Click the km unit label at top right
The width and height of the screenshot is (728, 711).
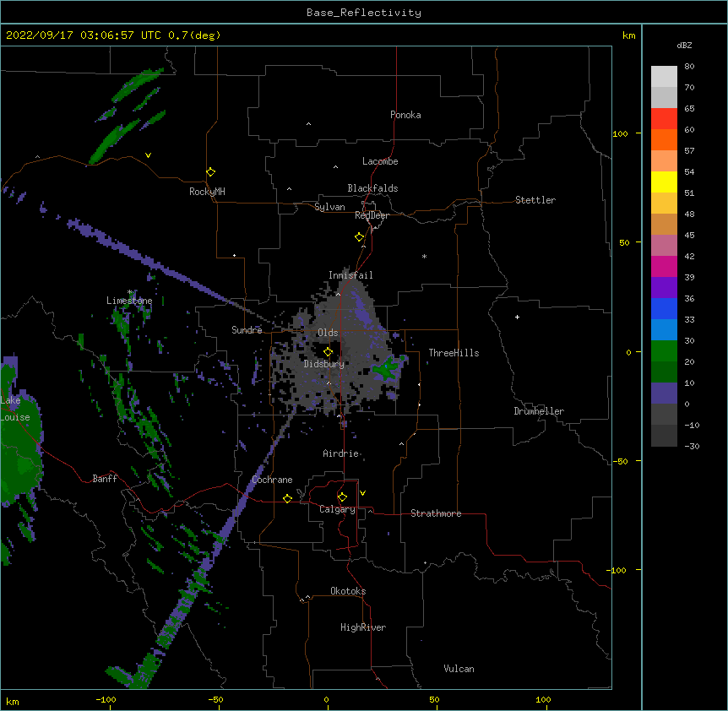628,35
